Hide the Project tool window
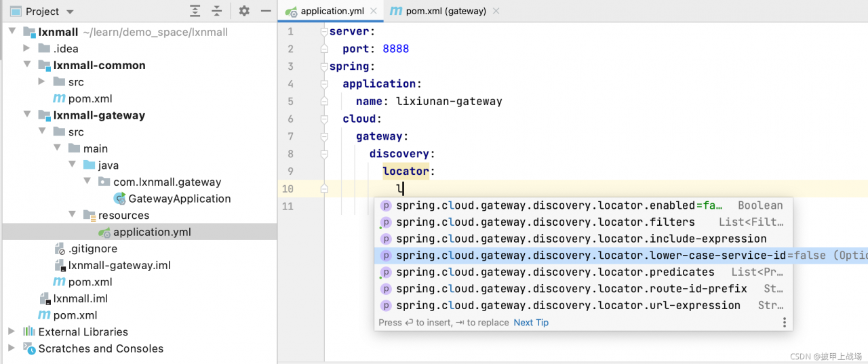This screenshot has width=868, height=364. point(266,12)
